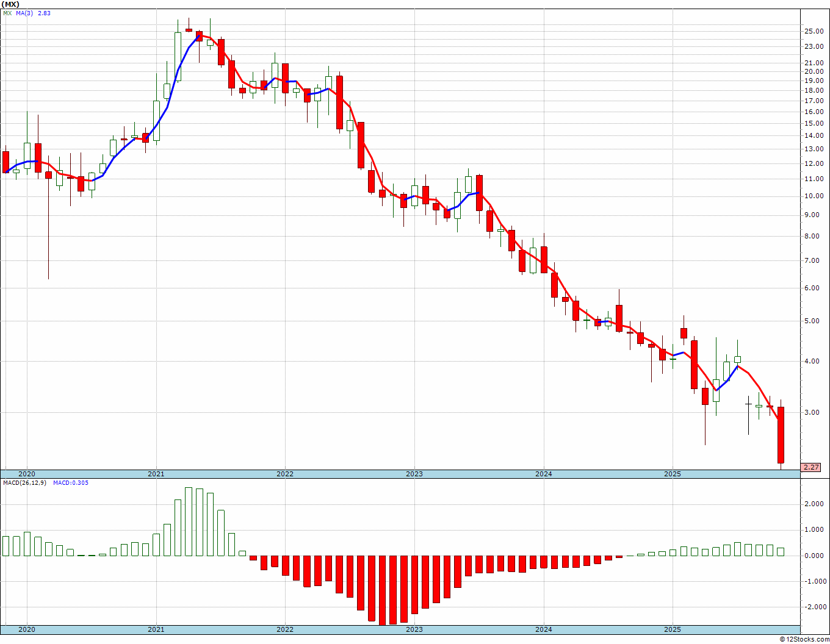Select the 15.00 price axis label
Image resolution: width=830 pixels, height=644 pixels.
click(x=814, y=123)
